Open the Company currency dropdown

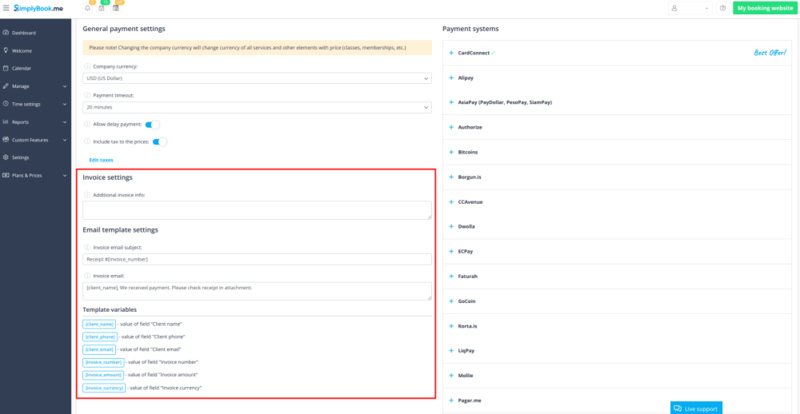pyautogui.click(x=258, y=77)
